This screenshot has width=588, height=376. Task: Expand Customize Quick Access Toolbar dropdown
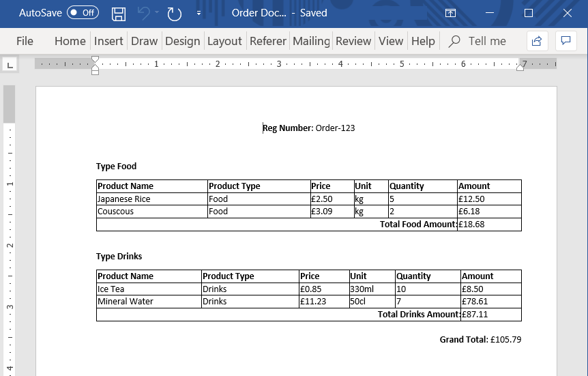pyautogui.click(x=199, y=13)
